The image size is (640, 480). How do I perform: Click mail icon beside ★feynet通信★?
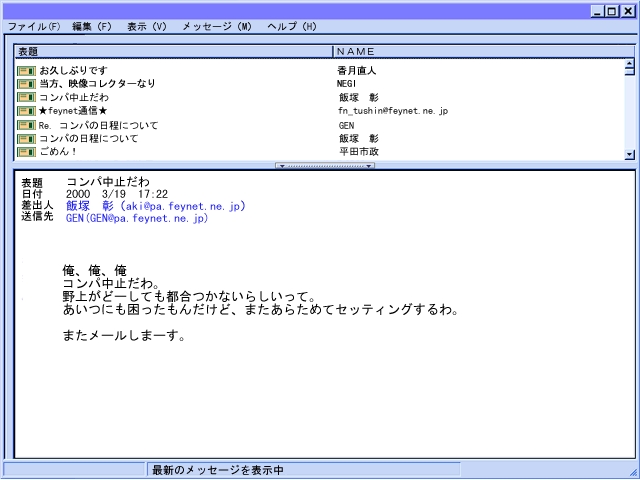tap(27, 111)
